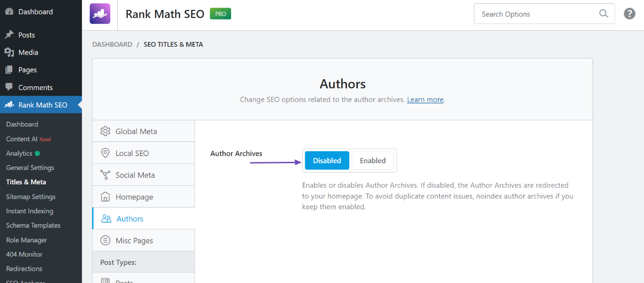The height and width of the screenshot is (283, 644).
Task: Click the Misc Pages list icon
Action: pos(106,241)
